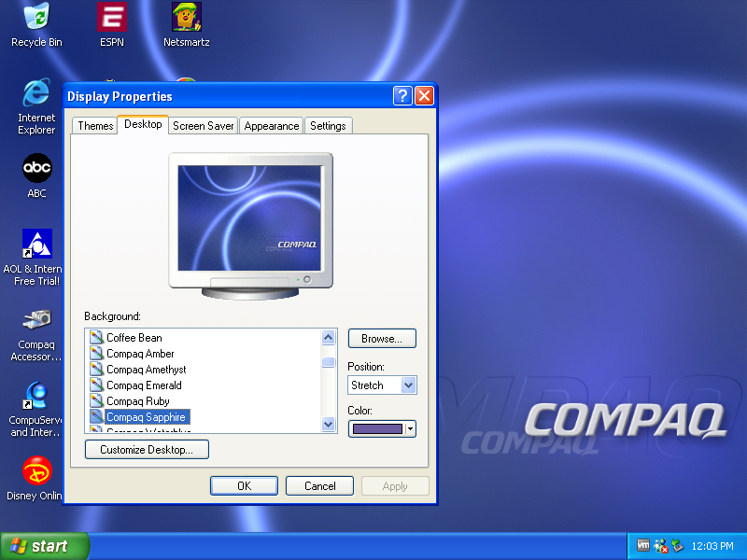This screenshot has height=560, width=747.
Task: Click the Compaq Emerald image icon
Action: [97, 385]
